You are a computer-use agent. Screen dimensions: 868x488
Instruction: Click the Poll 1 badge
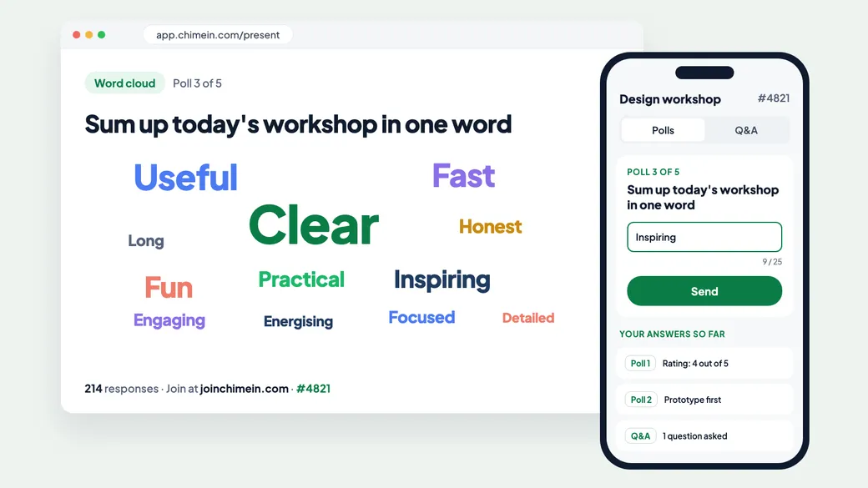tap(640, 364)
